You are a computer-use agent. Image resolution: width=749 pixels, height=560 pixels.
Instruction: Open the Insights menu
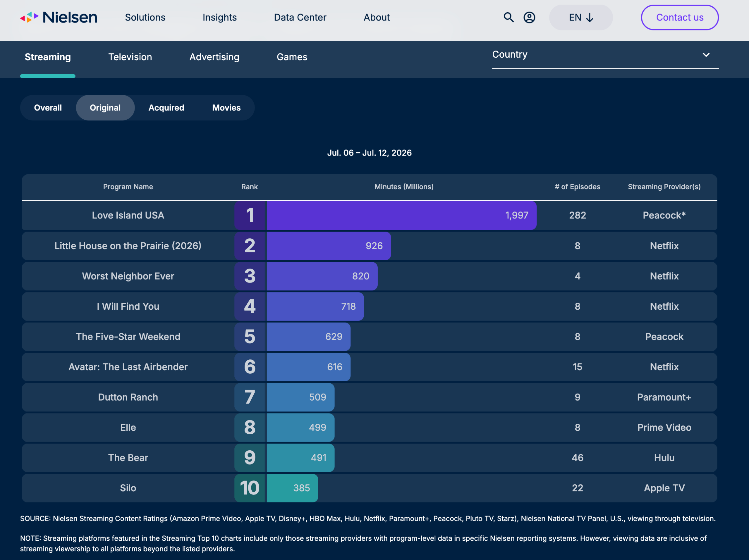coord(220,17)
